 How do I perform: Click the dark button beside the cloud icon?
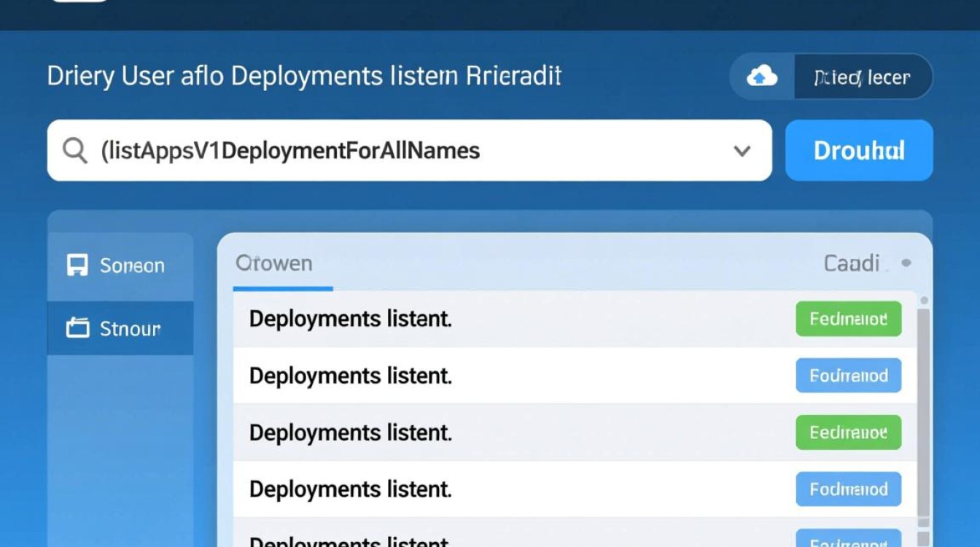click(862, 77)
